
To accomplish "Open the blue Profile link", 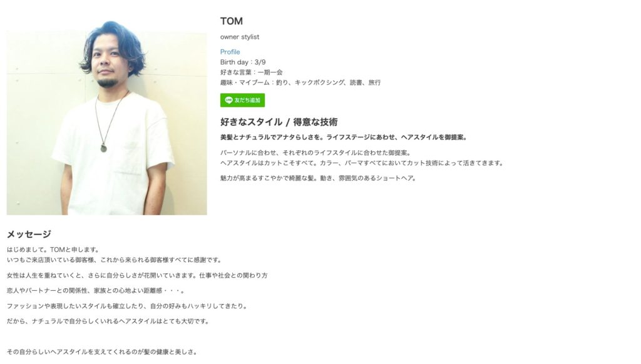I will click(230, 52).
